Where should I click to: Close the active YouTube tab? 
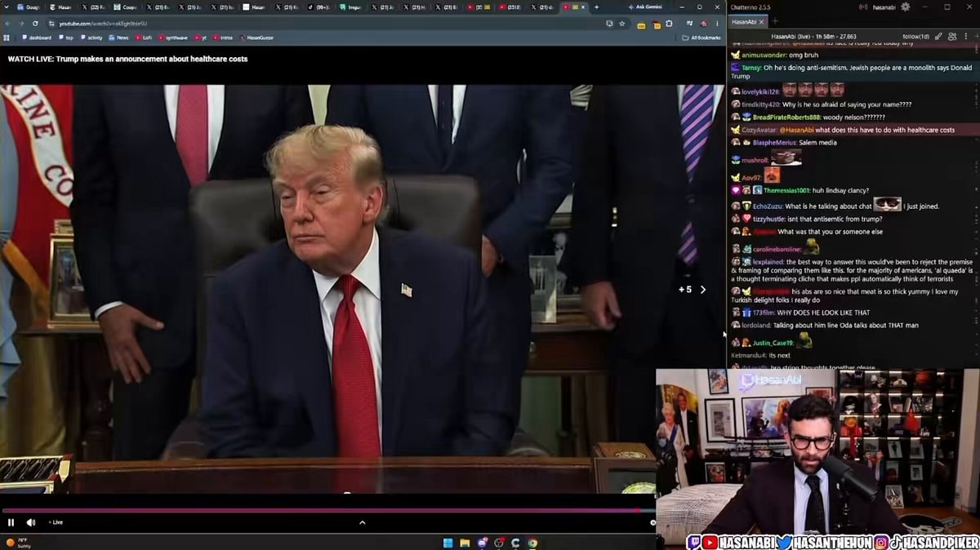(584, 7)
